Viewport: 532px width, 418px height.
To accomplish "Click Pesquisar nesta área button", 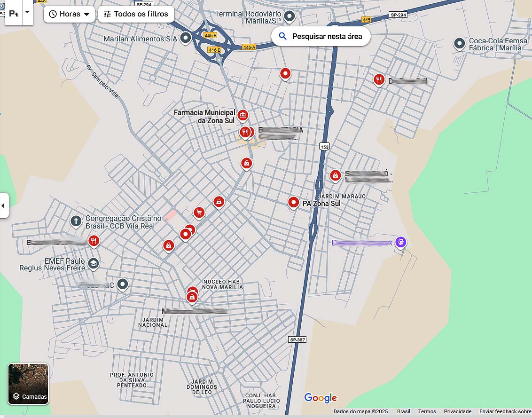I will [x=321, y=36].
